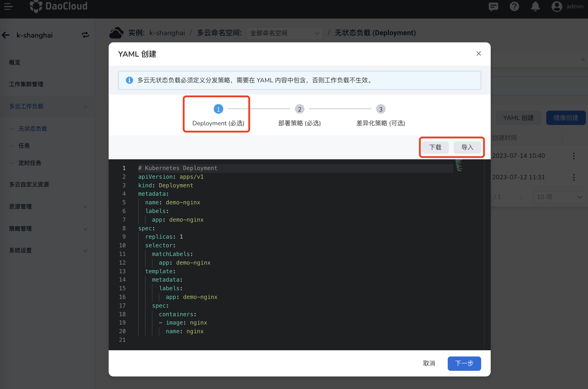Open the 10 项 page size dropdown
The height and width of the screenshot is (389, 588).
pyautogui.click(x=559, y=197)
